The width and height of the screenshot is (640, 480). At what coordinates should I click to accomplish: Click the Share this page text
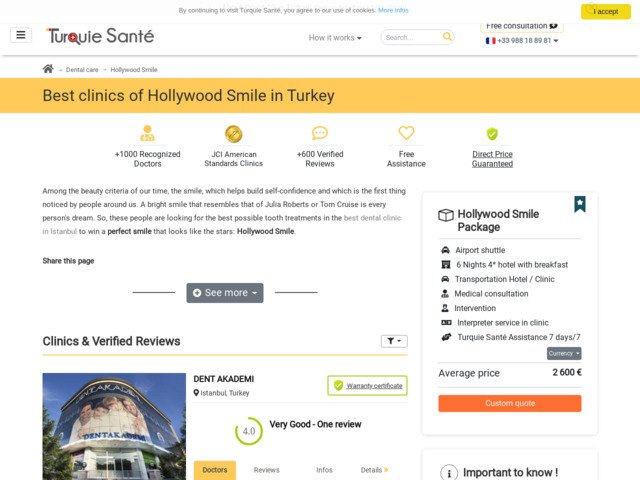(x=68, y=261)
